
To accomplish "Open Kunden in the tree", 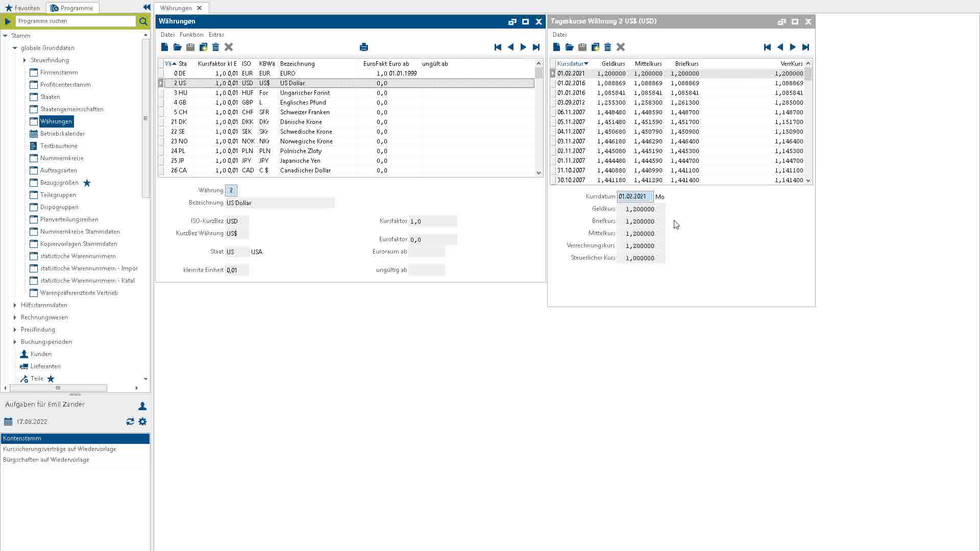I will [x=41, y=354].
